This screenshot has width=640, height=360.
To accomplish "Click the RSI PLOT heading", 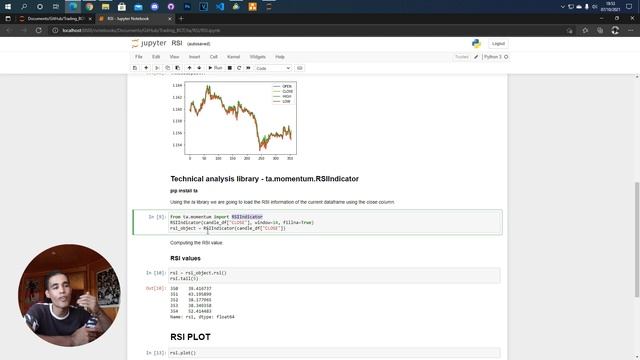I will point(190,337).
